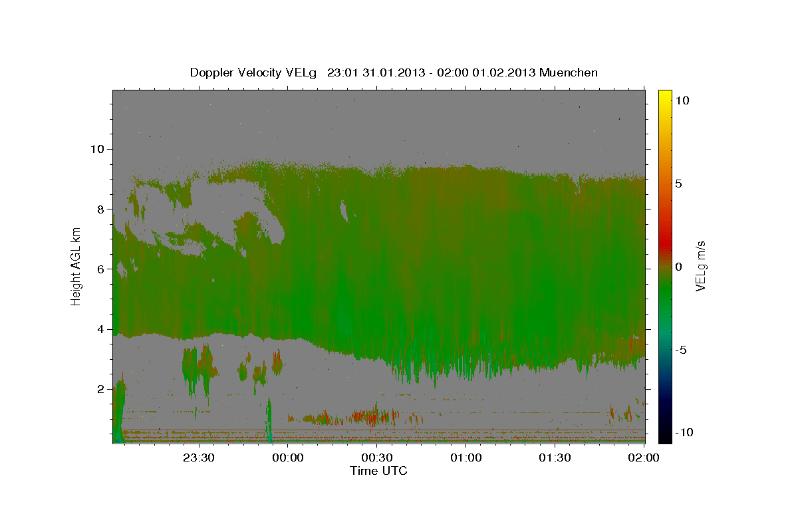798x532 pixels.
Task: Click the 'VELg m/s' colorbar label
Action: click(x=701, y=266)
